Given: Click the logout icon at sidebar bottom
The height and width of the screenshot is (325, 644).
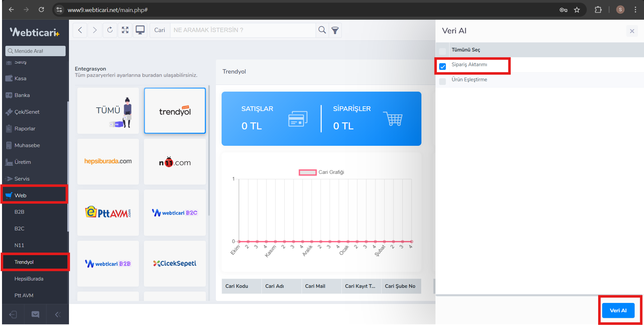Looking at the screenshot, I should (x=13, y=314).
